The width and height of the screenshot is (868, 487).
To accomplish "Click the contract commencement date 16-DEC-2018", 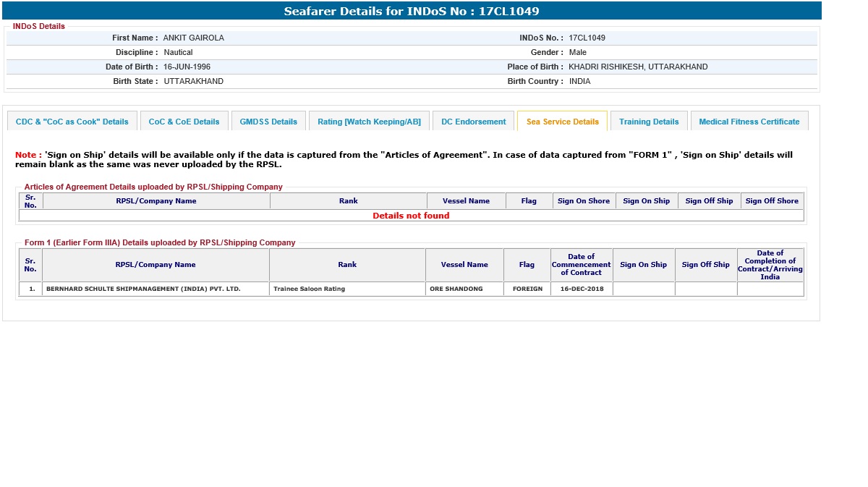I will pos(581,289).
